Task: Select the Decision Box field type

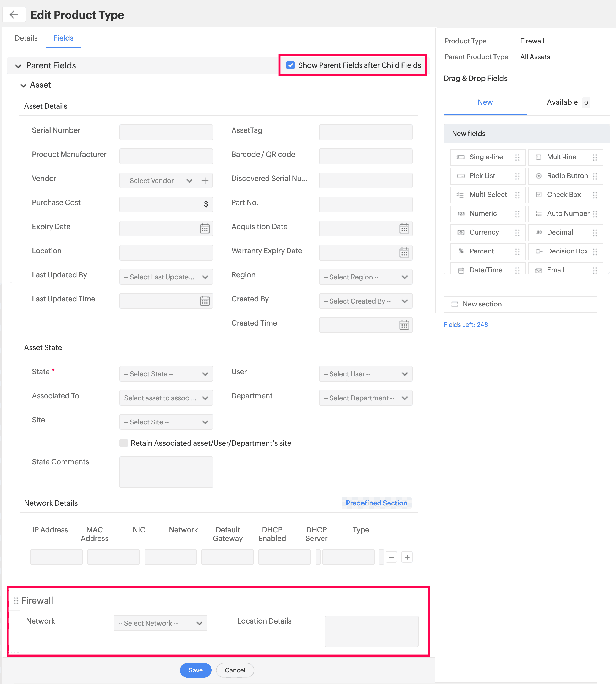Action: (567, 251)
